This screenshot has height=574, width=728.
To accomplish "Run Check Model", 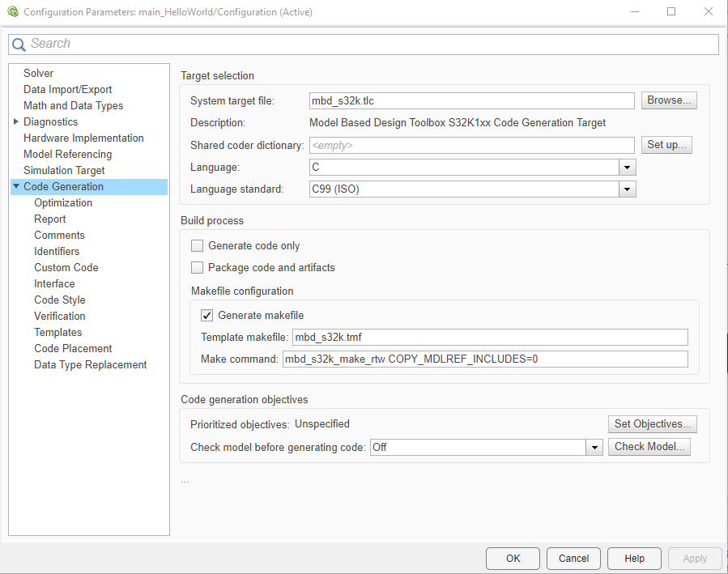I will [x=649, y=447].
